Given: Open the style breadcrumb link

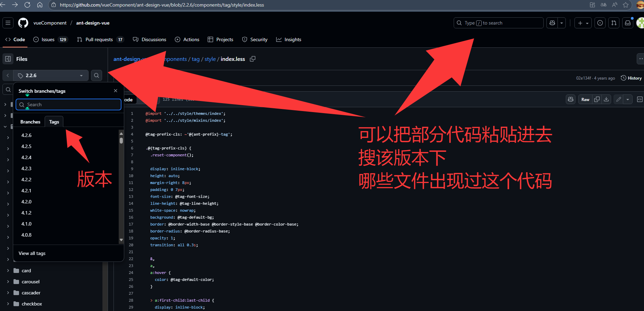Looking at the screenshot, I should [210, 59].
